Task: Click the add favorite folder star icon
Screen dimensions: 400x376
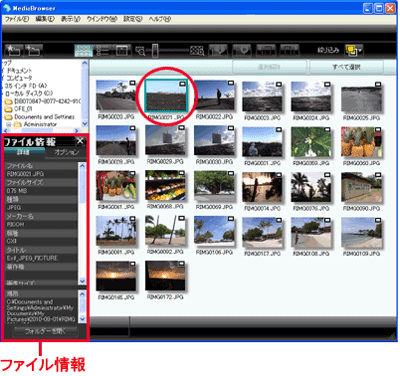Action: pyautogui.click(x=14, y=50)
